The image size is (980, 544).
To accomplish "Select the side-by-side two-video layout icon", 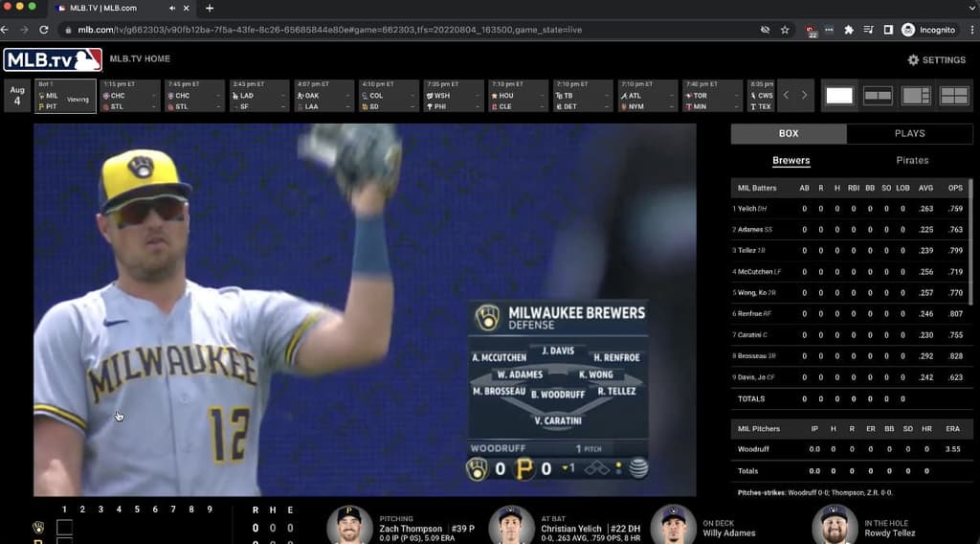I will coord(878,96).
